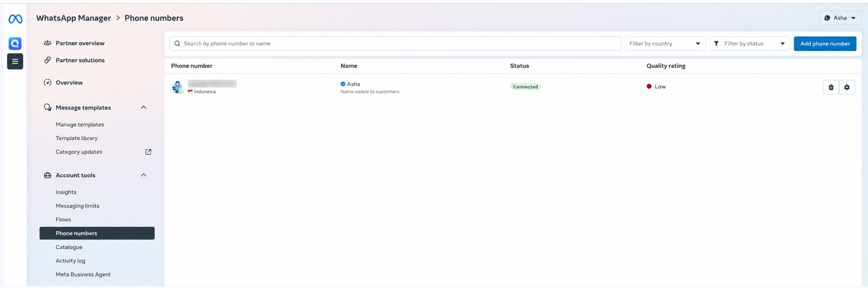Click the Meta logo icon
The height and width of the screenshot is (290, 868).
coord(15,19)
